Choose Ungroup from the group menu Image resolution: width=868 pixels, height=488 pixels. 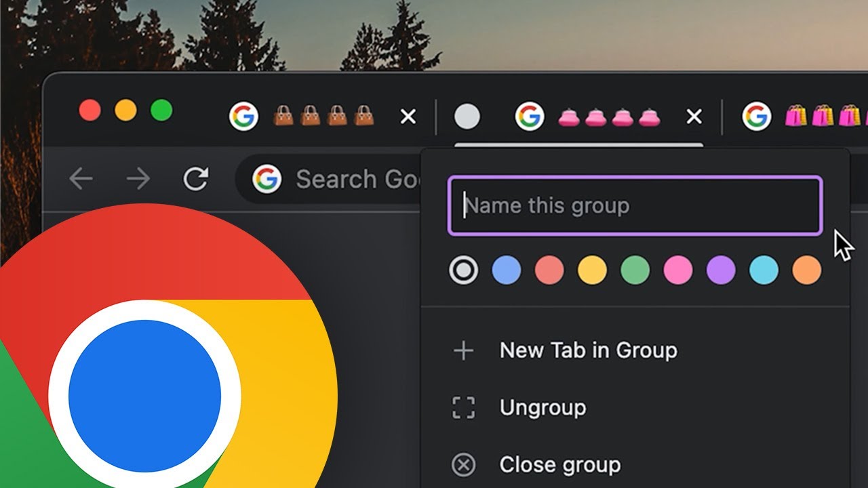tap(542, 407)
